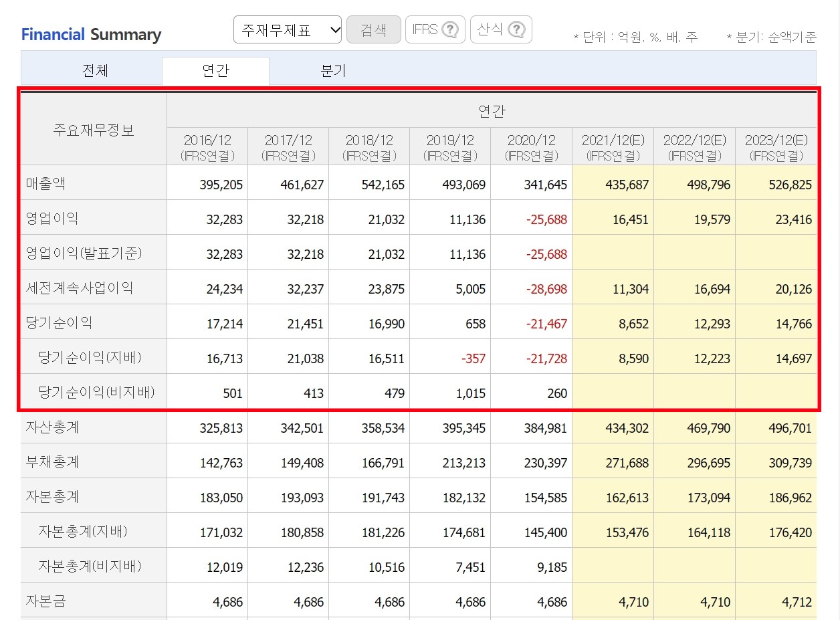Click the 영업이익 row label
Image resolution: width=840 pixels, height=620 pixels.
[52, 219]
